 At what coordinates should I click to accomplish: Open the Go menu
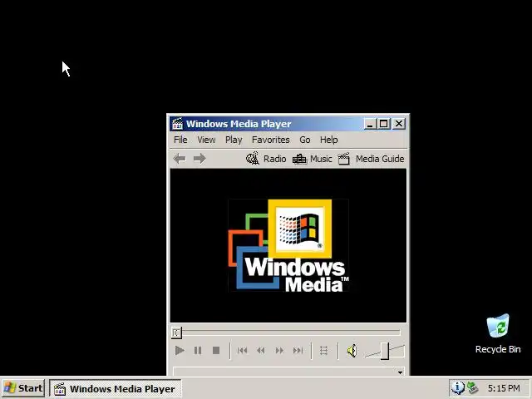(x=305, y=140)
